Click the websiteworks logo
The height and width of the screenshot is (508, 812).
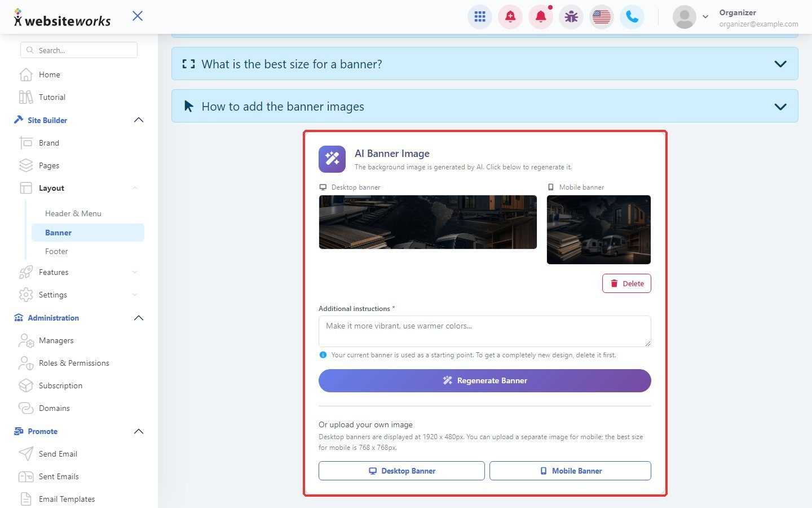tap(62, 18)
